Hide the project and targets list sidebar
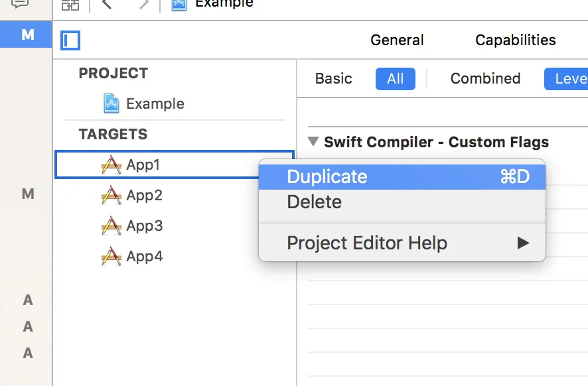Screen dimensions: 588x386 [70, 40]
